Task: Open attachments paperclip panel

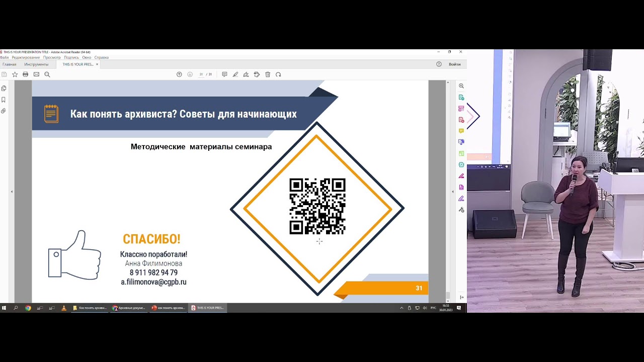Action: click(4, 111)
